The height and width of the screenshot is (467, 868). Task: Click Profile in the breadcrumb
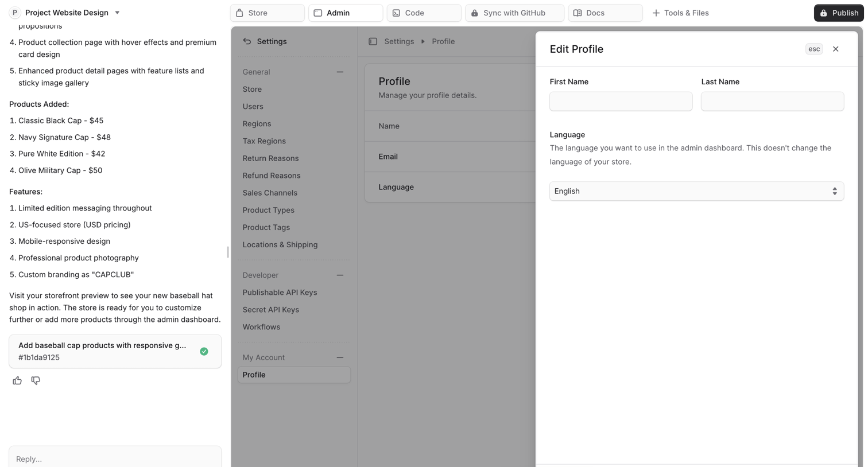click(x=443, y=41)
